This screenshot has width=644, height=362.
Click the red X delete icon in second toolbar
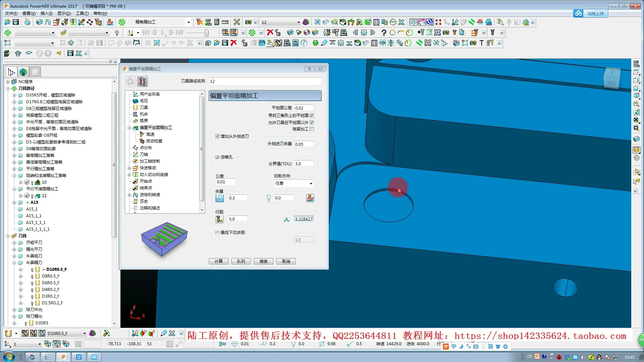[x=270, y=33]
